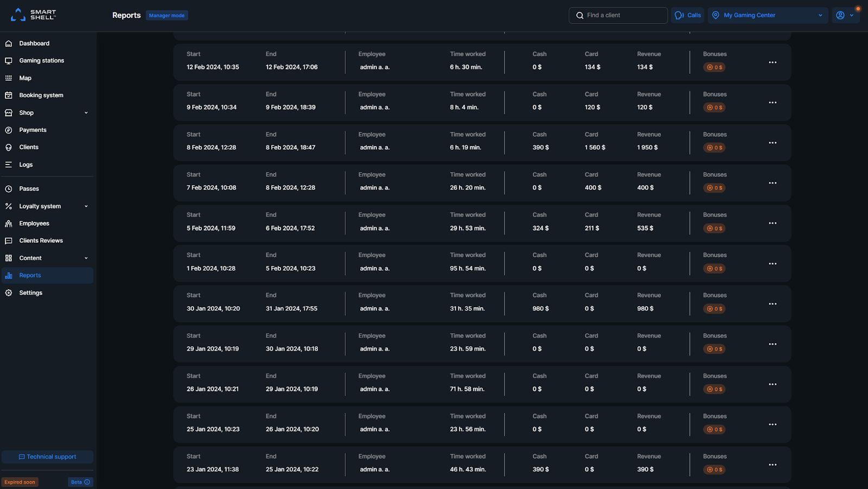Viewport: 868px width, 489px height.
Task: Open the Booking system section
Action: coord(41,95)
